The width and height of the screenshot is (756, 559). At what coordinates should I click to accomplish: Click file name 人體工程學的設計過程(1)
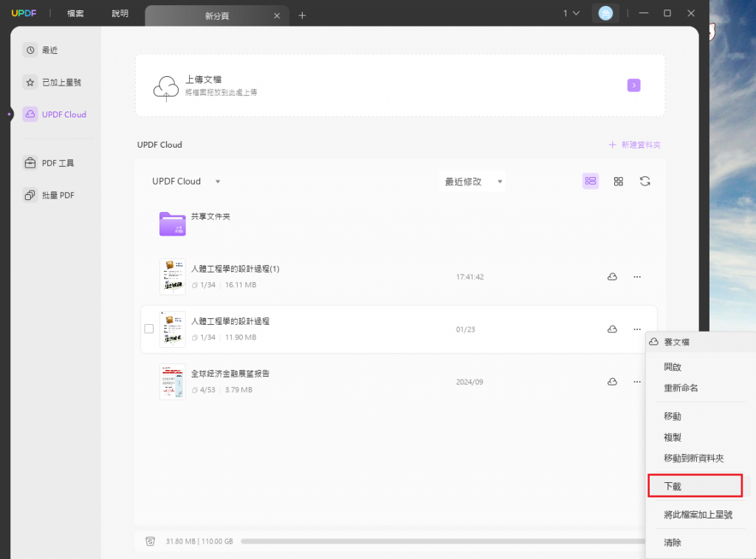tap(236, 269)
